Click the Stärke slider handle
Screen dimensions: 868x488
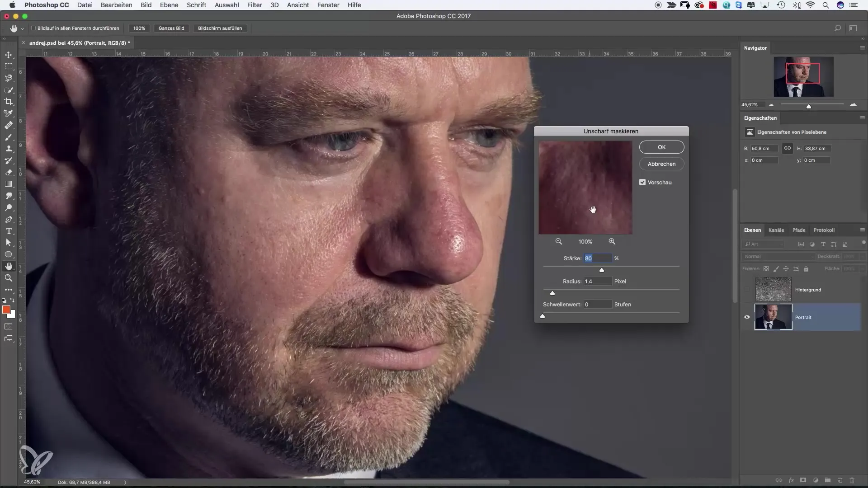[x=602, y=270]
